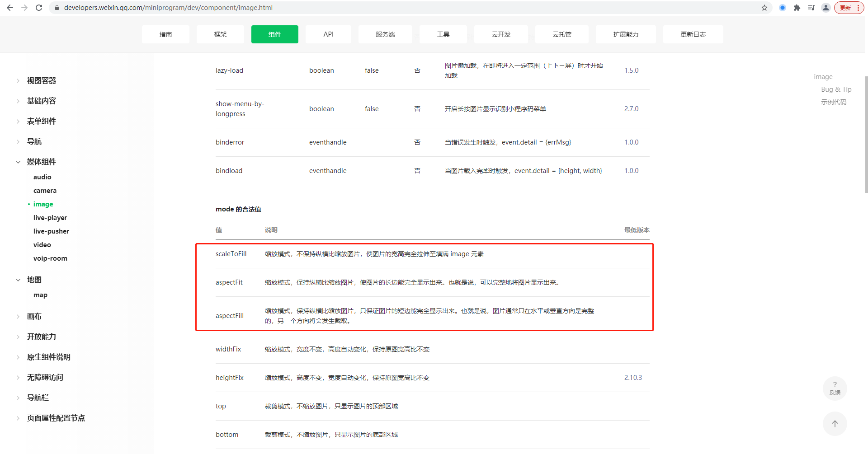Jump to 示例代码 anchor in outline
The image size is (868, 454).
coord(834,102)
